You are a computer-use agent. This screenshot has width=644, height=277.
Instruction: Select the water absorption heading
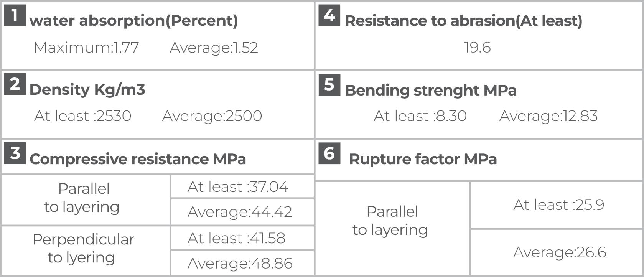pyautogui.click(x=133, y=21)
